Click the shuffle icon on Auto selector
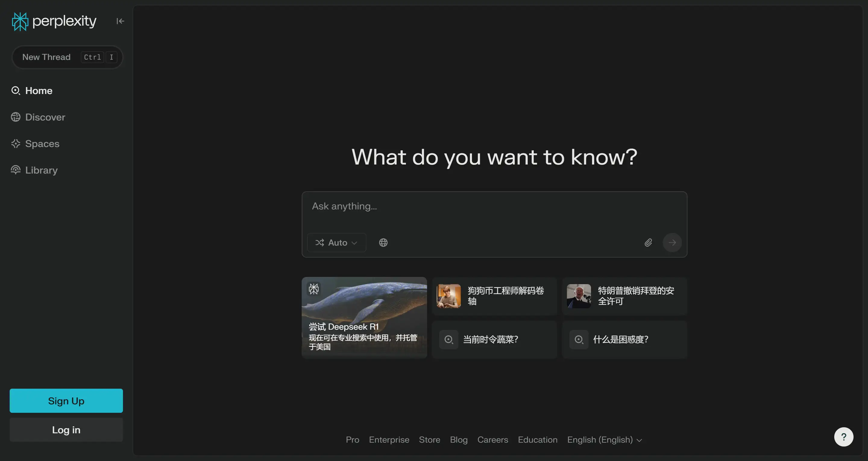Viewport: 868px width, 461px height. [x=320, y=243]
